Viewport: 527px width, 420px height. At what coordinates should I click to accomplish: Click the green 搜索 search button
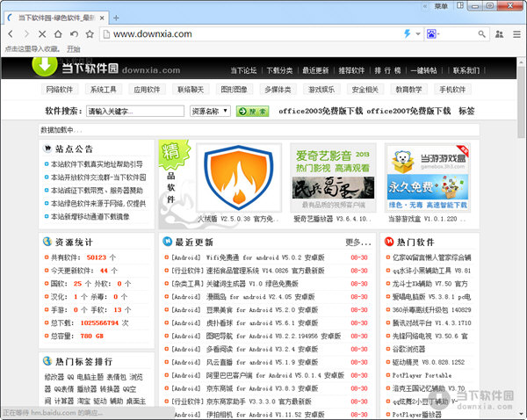252,111
